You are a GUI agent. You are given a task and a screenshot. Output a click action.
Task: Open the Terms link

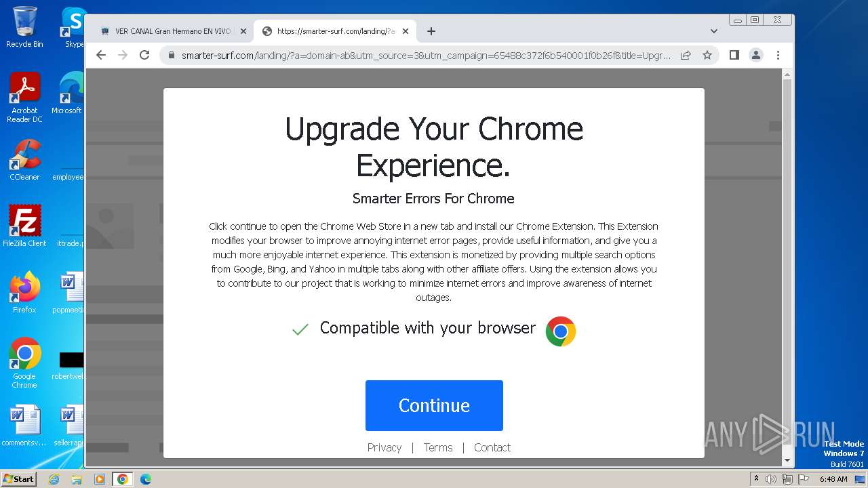(x=438, y=447)
